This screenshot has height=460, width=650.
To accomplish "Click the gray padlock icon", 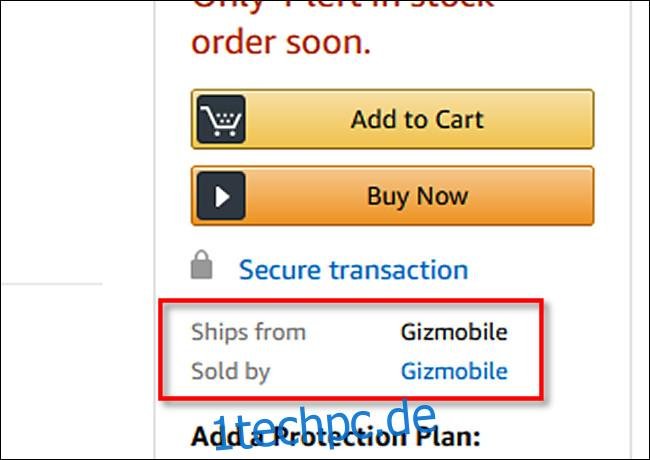I will 201,264.
